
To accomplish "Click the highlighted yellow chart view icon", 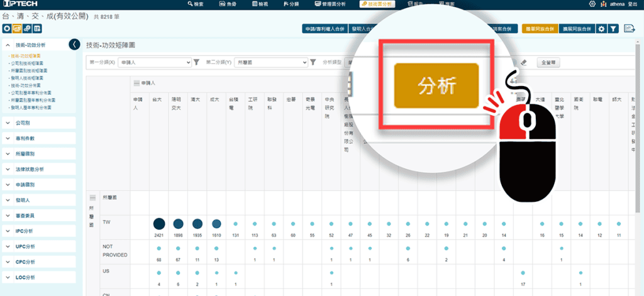I will (x=17, y=28).
